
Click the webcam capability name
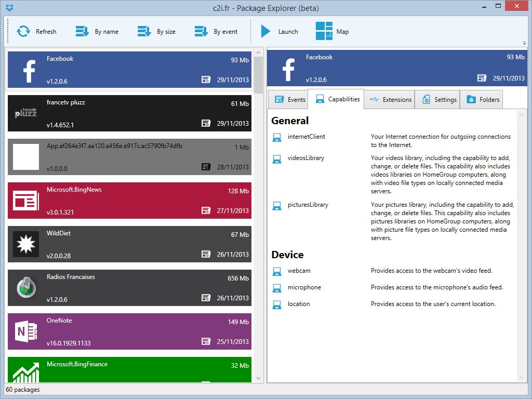coord(299,270)
